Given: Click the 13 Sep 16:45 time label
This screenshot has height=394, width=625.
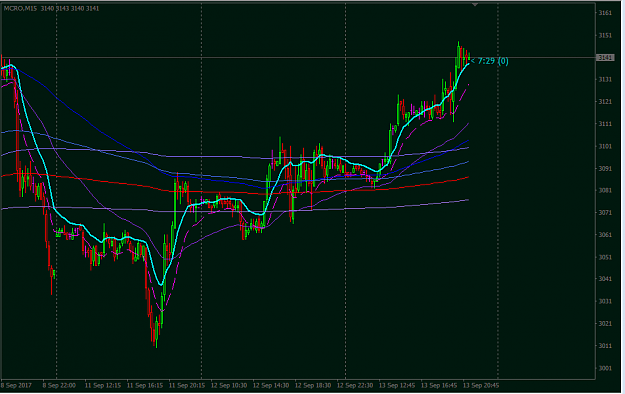Looking at the screenshot, I should [439, 386].
